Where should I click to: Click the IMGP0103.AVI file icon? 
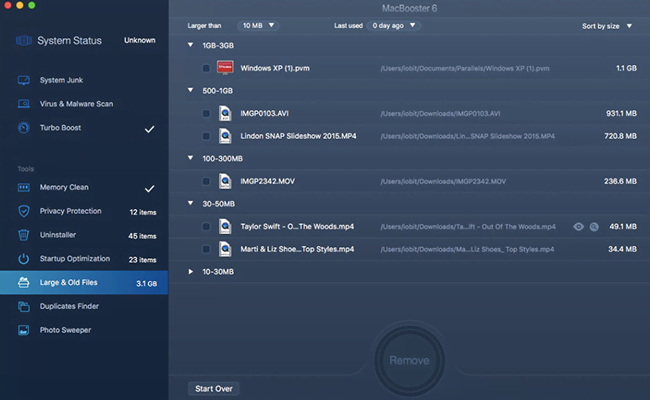(225, 113)
